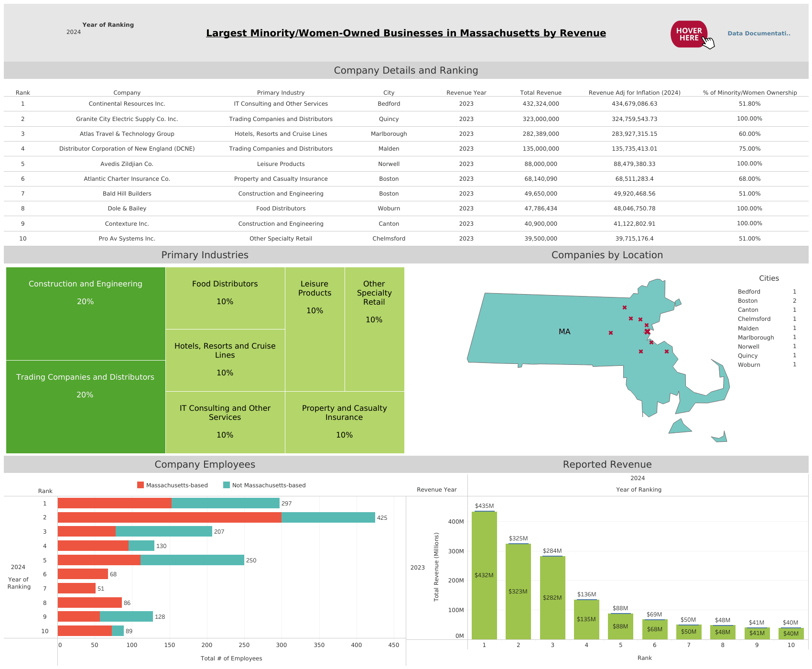
Task: Click the rank 3 employee bar labeled 207
Action: coord(135,531)
